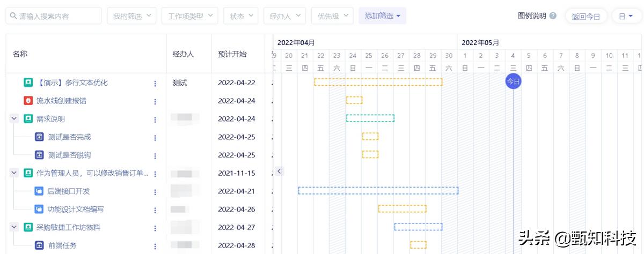Click the help icon next to 图例说明
The height and width of the screenshot is (254, 644).
click(x=553, y=16)
